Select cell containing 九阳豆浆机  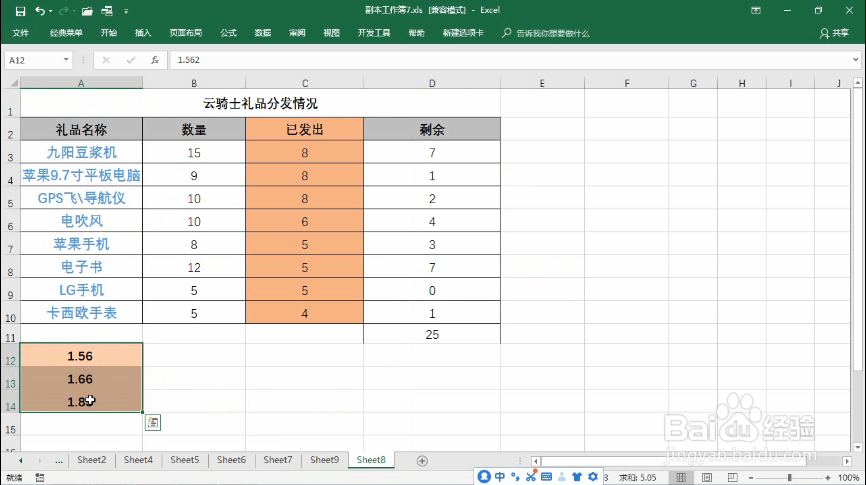point(81,152)
